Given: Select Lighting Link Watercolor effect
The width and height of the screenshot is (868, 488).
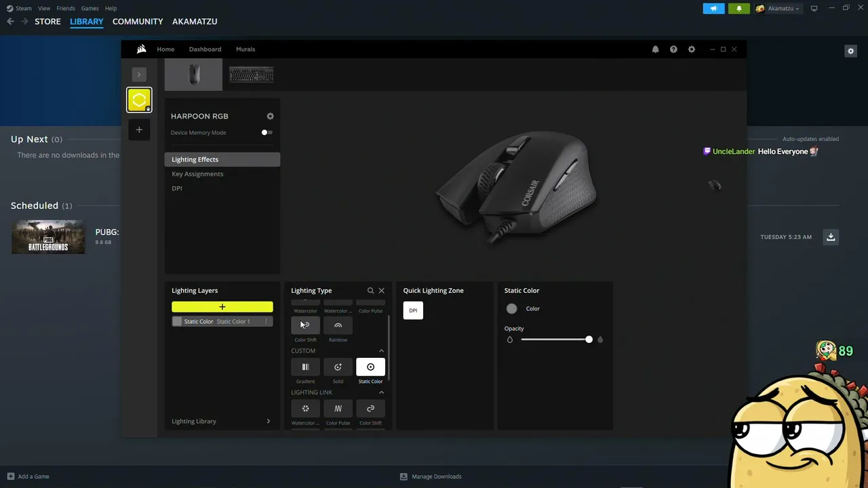Looking at the screenshot, I should point(305,409).
